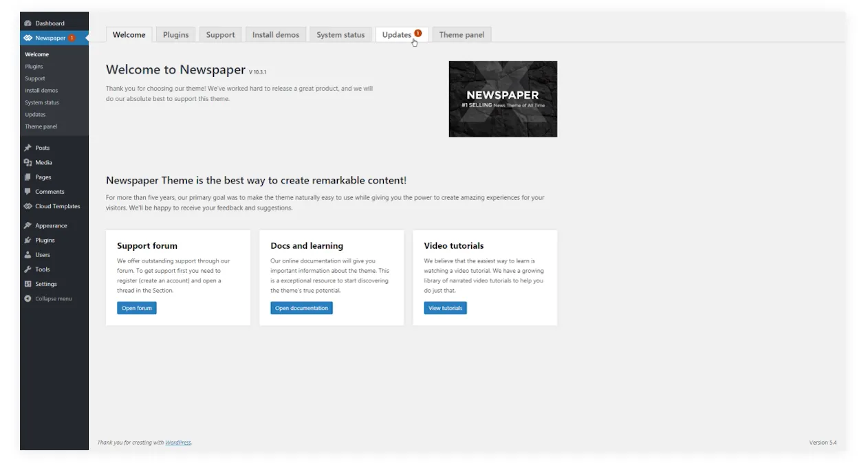Click the Media library icon
This screenshot has height=466, width=868.
[x=28, y=162]
